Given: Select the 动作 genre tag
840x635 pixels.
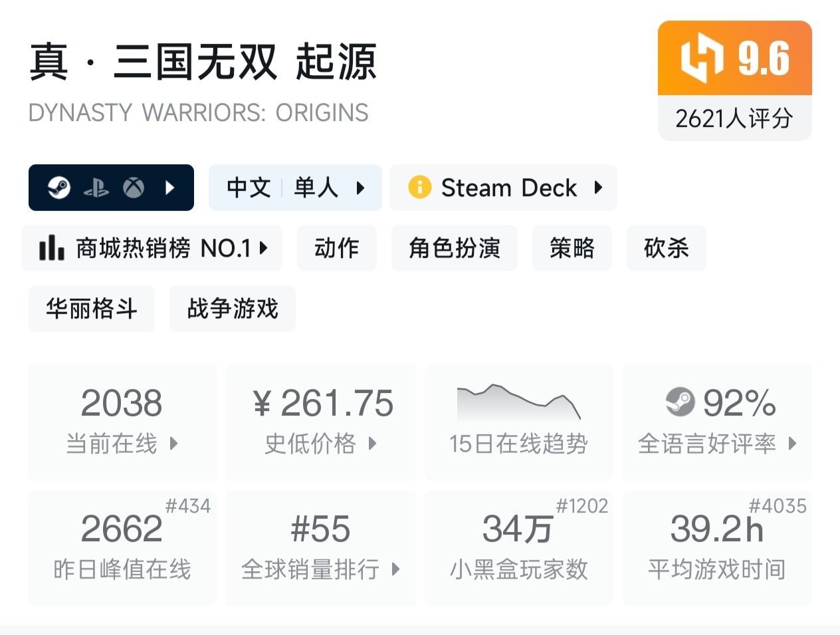Looking at the screenshot, I should (x=336, y=248).
